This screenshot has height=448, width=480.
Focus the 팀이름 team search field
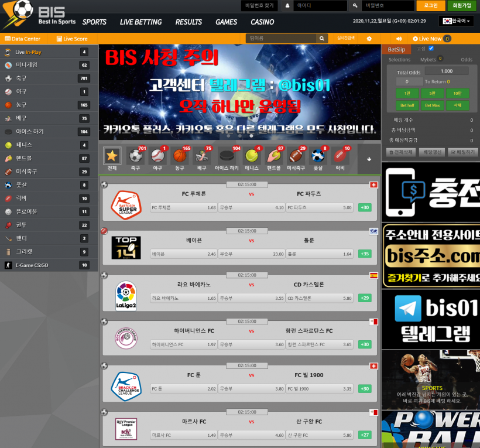(281, 39)
